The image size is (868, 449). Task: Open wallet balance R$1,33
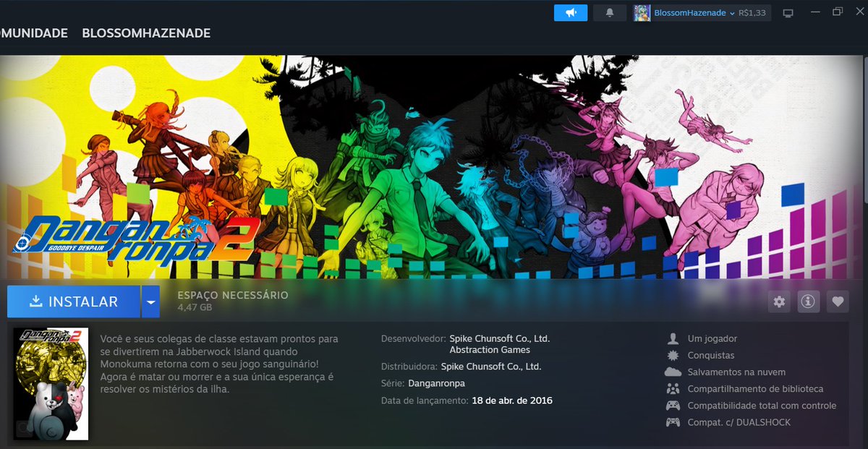click(x=752, y=13)
